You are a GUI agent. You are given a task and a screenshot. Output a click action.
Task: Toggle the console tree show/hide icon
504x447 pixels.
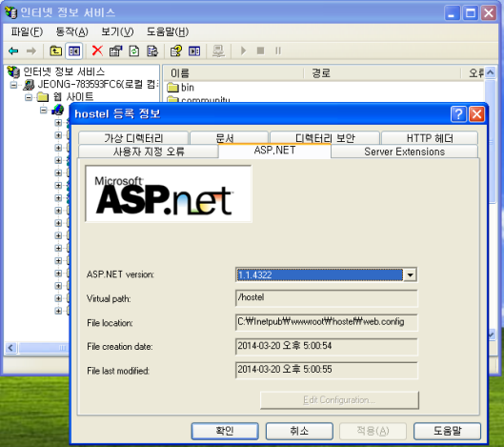tap(74, 51)
